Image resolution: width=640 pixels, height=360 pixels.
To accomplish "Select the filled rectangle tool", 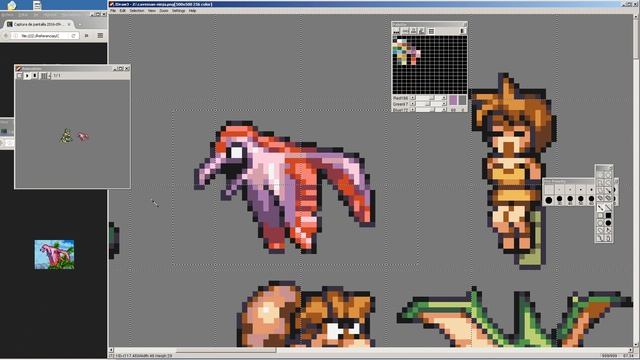I will [x=608, y=216].
